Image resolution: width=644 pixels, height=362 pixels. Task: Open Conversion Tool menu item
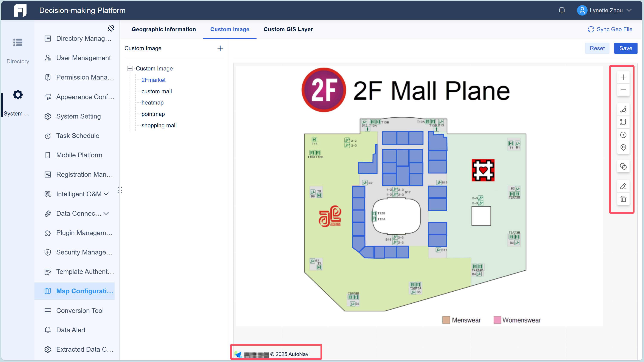pyautogui.click(x=75, y=311)
